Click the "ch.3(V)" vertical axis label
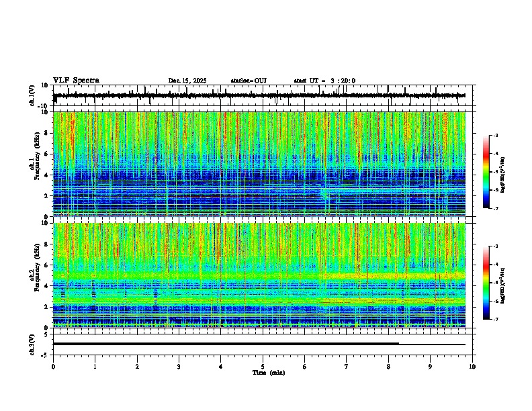532x411 pixels. coord(32,345)
